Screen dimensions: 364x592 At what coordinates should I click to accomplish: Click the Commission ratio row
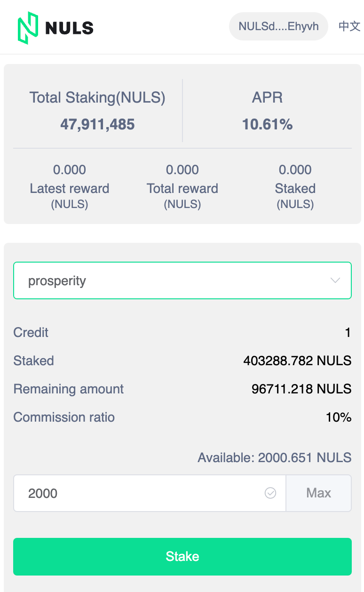pos(182,417)
